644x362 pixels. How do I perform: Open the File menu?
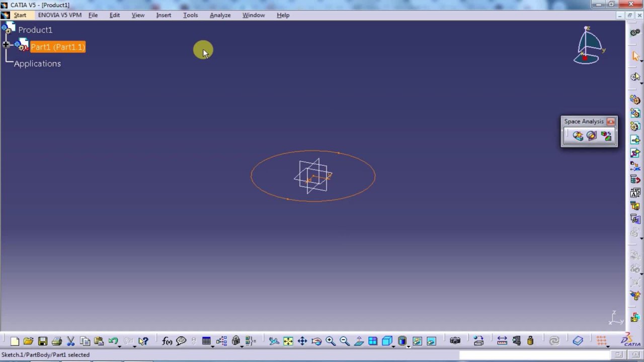click(93, 15)
